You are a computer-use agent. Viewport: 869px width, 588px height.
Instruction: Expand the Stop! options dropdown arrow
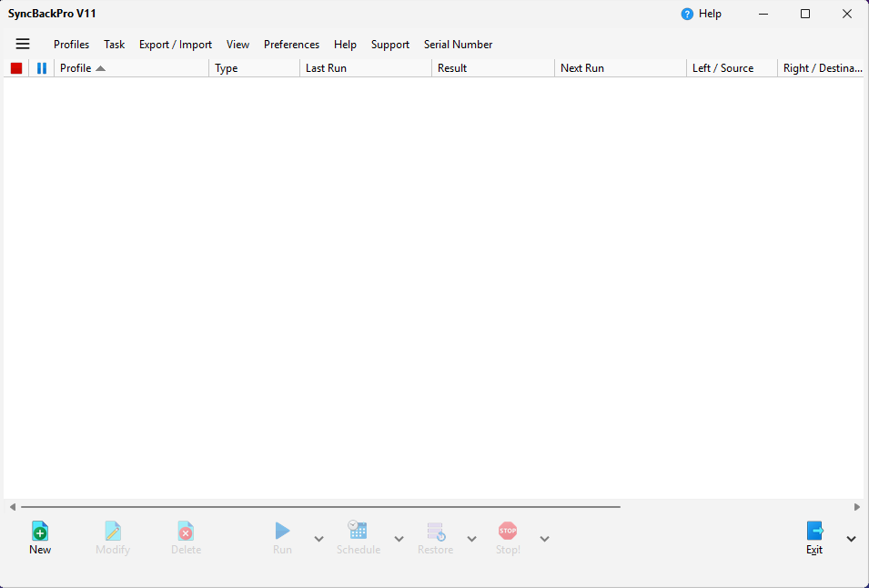(x=545, y=539)
